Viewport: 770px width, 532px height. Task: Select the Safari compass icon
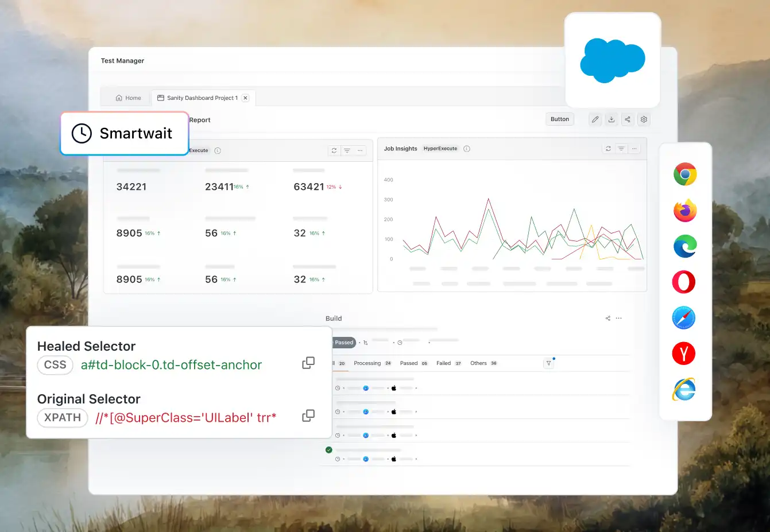click(x=684, y=318)
